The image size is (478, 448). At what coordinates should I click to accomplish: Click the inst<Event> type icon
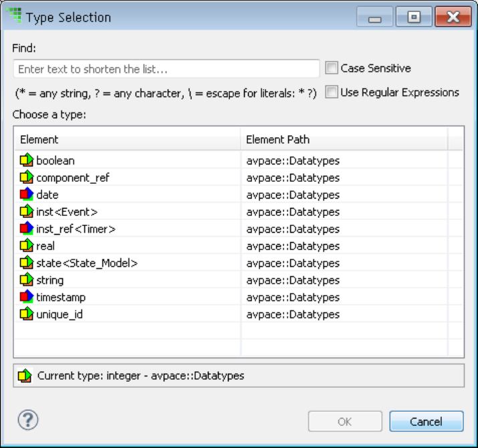coord(26,212)
